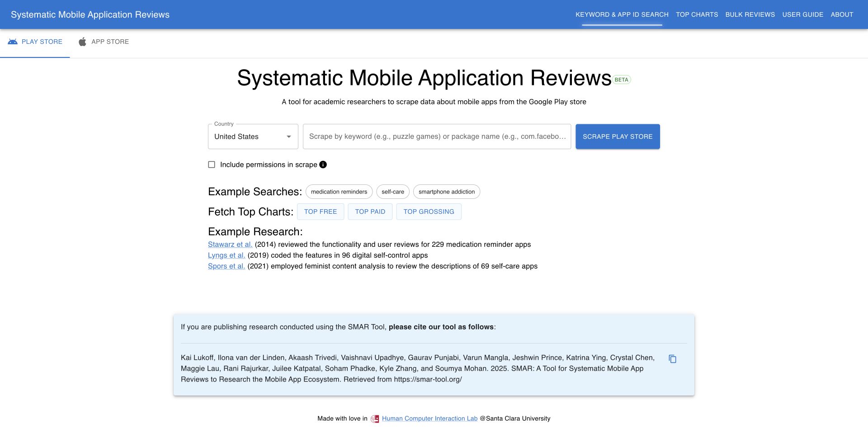The height and width of the screenshot is (433, 868).
Task: Open Human Computer Interaction Lab link
Action: point(429,419)
